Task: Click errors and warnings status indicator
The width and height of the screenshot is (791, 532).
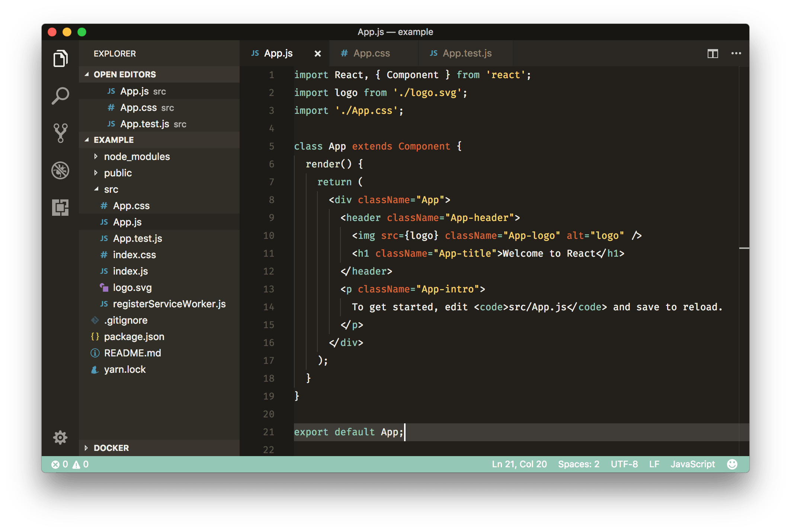Action: (x=70, y=464)
